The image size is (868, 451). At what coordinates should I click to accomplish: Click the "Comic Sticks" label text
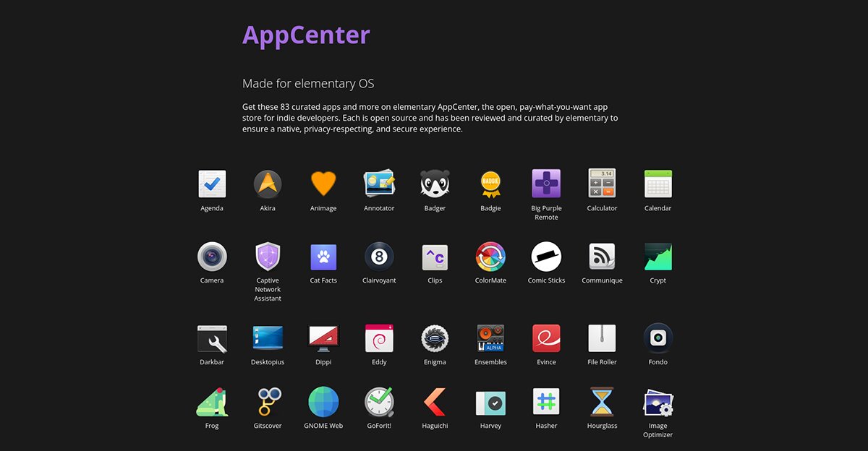[x=546, y=280]
